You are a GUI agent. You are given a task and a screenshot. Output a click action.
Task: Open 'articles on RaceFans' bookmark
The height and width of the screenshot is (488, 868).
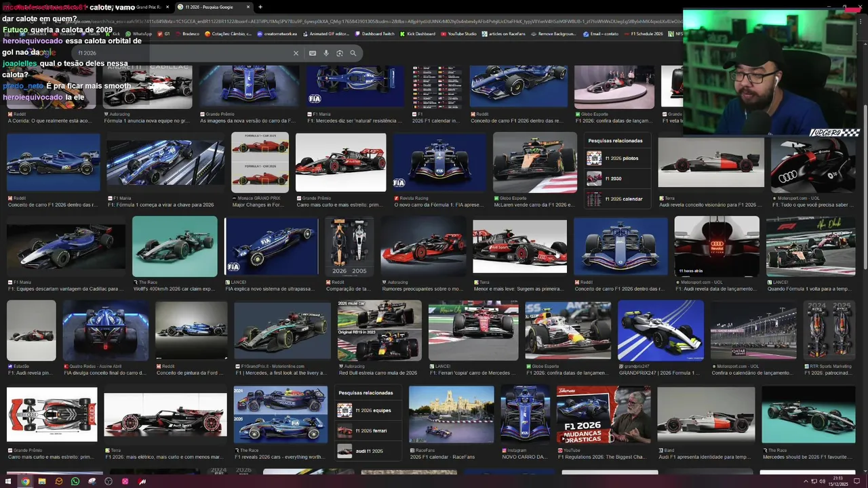[504, 34]
